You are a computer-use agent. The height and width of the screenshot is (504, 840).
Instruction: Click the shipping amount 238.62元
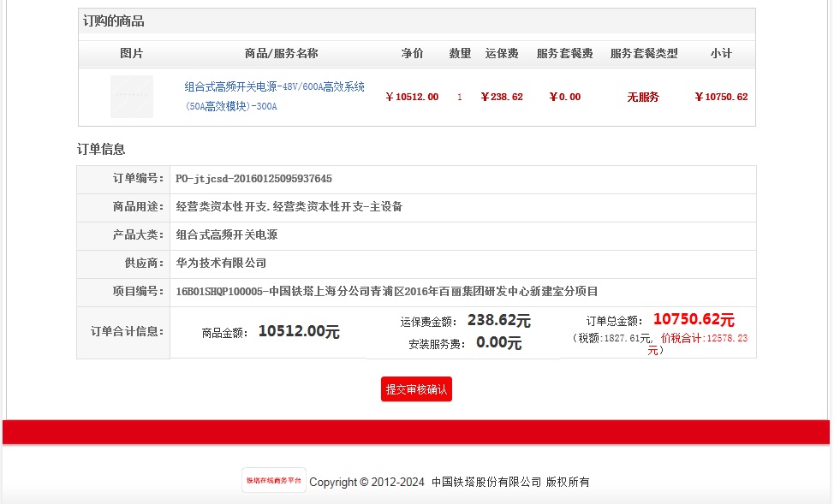coord(498,320)
